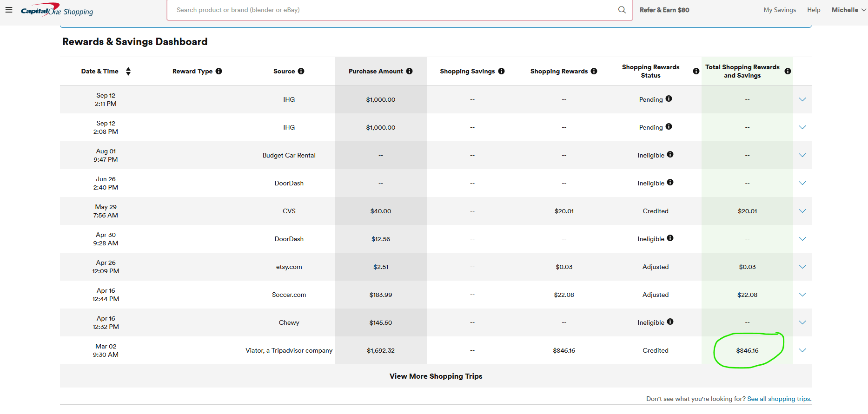Show Reward Type info tooltip
This screenshot has width=868, height=414.
click(x=219, y=71)
